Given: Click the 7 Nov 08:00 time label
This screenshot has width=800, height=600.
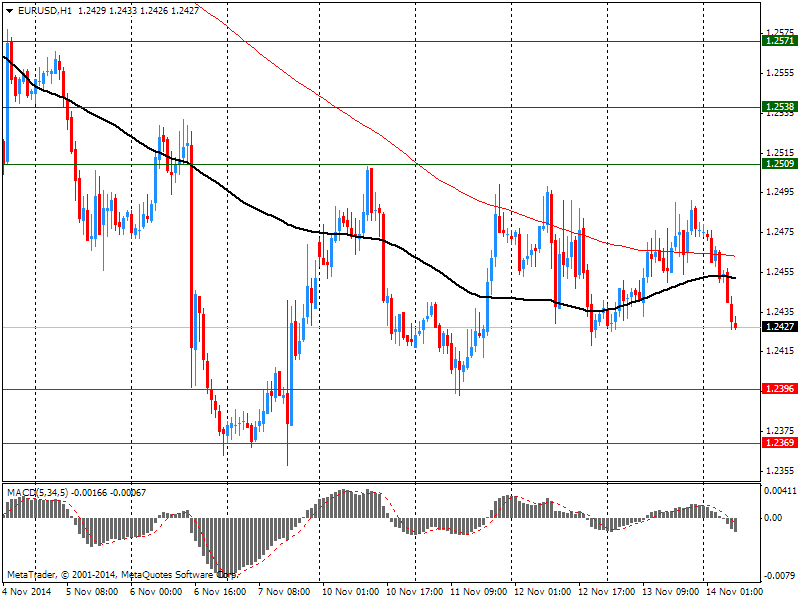Looking at the screenshot, I should (284, 591).
